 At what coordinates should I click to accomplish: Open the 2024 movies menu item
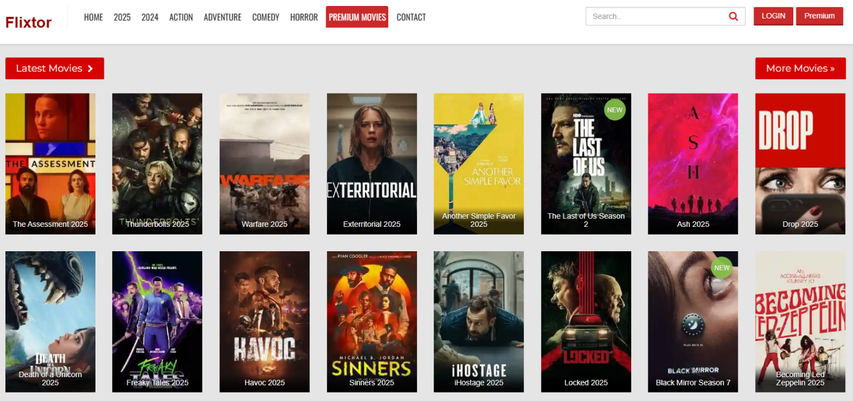pos(150,17)
